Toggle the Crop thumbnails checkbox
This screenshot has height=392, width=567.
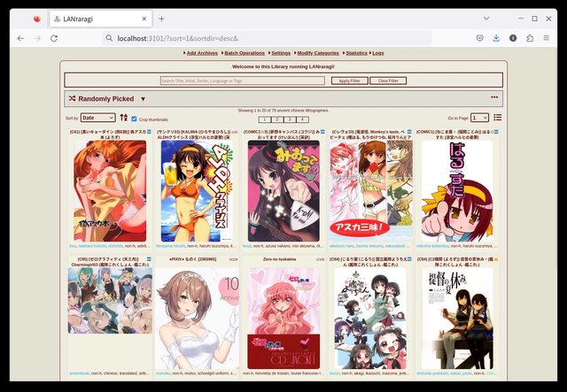pos(134,119)
